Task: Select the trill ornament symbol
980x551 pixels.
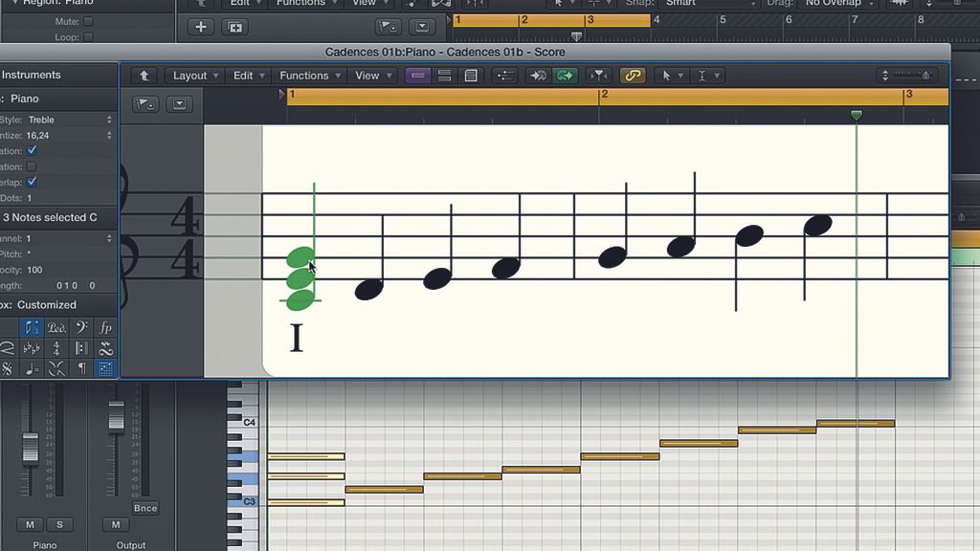Action: click(105, 348)
